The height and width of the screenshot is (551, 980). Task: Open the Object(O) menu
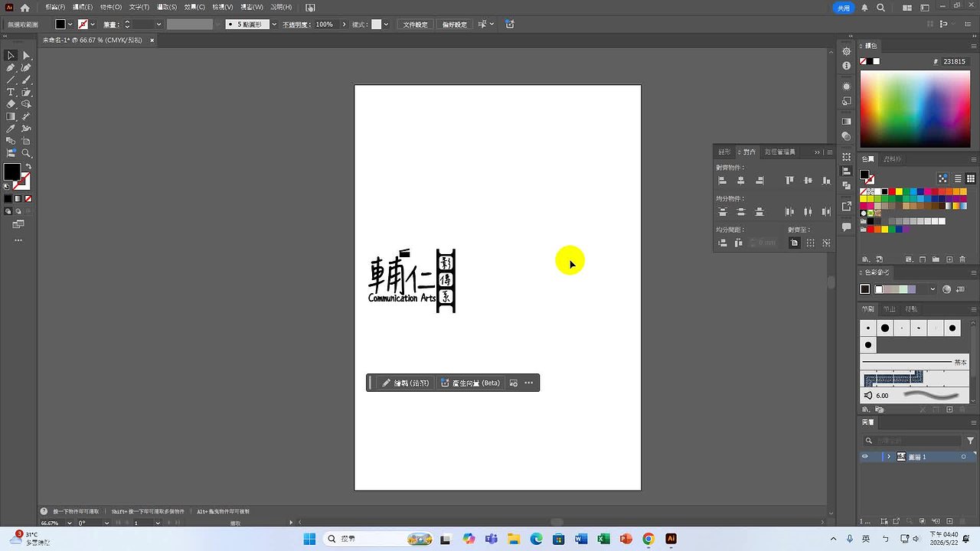tap(111, 7)
